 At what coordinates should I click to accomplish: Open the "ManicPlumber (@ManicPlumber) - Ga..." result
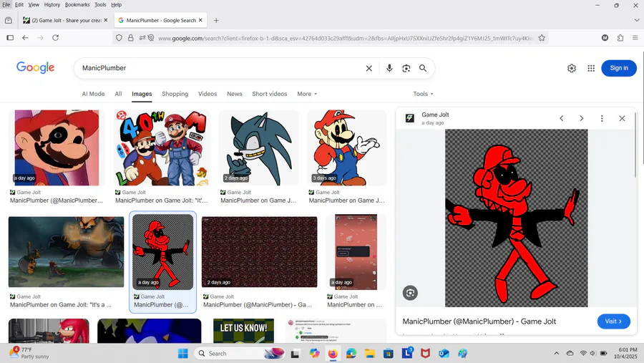coord(258,304)
